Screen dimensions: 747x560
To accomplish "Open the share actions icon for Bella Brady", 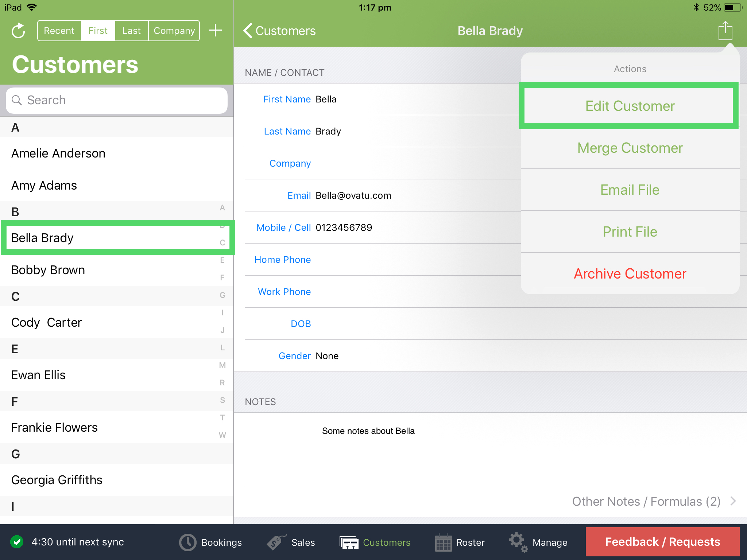I will 725,31.
